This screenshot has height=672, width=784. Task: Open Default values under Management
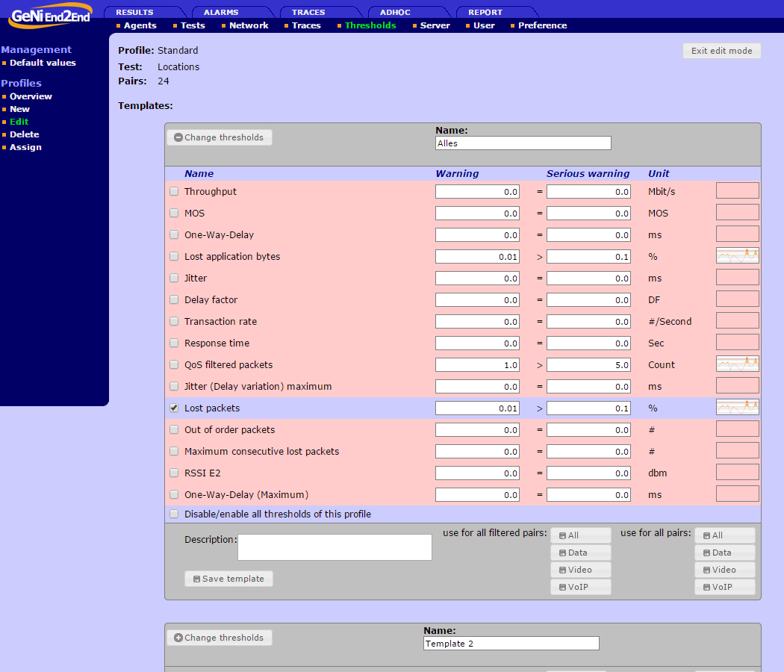[43, 63]
